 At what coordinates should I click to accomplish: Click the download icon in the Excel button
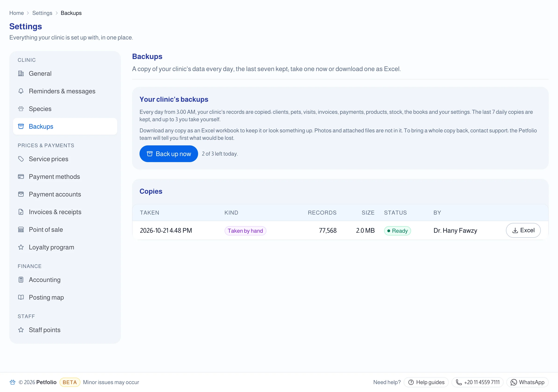click(x=515, y=231)
